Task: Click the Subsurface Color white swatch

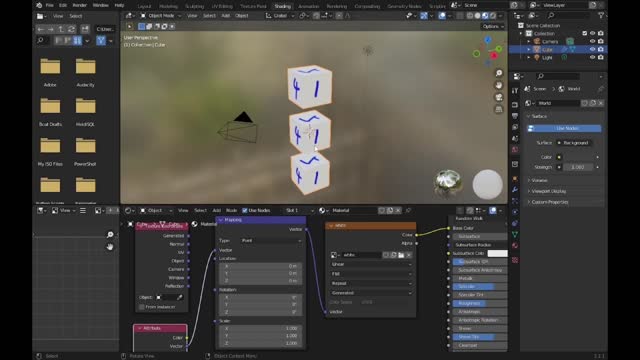Action: [x=497, y=253]
